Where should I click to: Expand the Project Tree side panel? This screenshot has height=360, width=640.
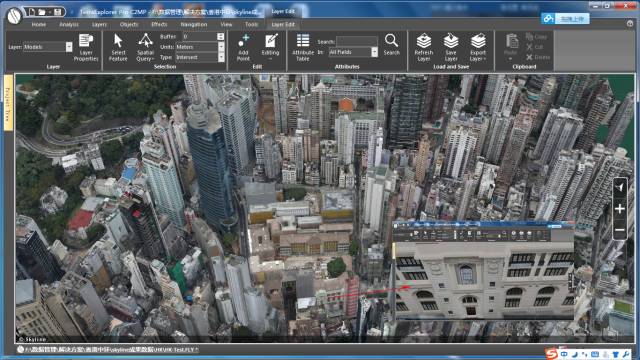(x=8, y=103)
